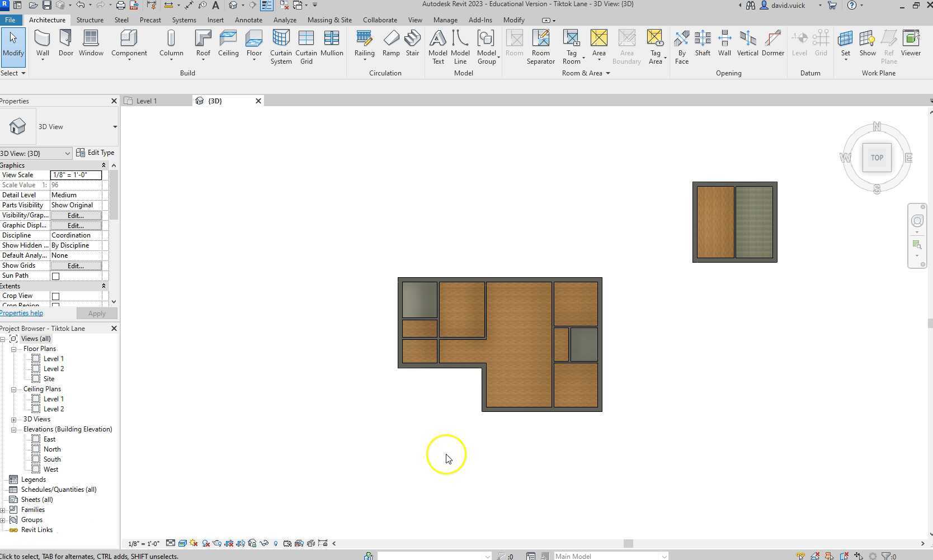Click the Apply button in Properties

click(96, 313)
